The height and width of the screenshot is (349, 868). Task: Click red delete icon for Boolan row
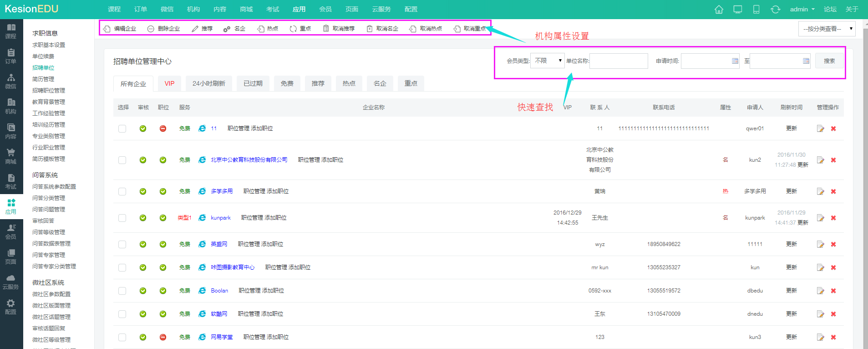click(833, 291)
